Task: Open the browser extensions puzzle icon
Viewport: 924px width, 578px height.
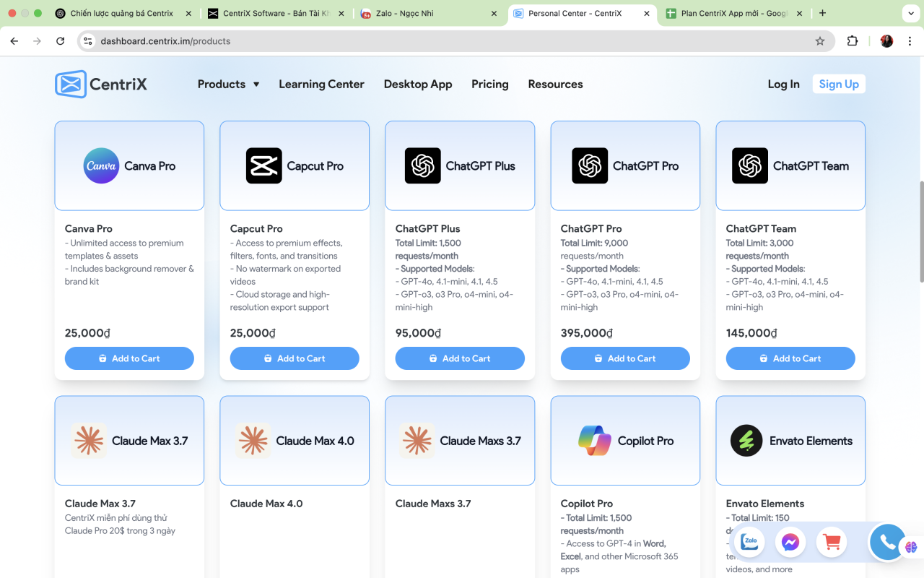Action: pos(853,41)
